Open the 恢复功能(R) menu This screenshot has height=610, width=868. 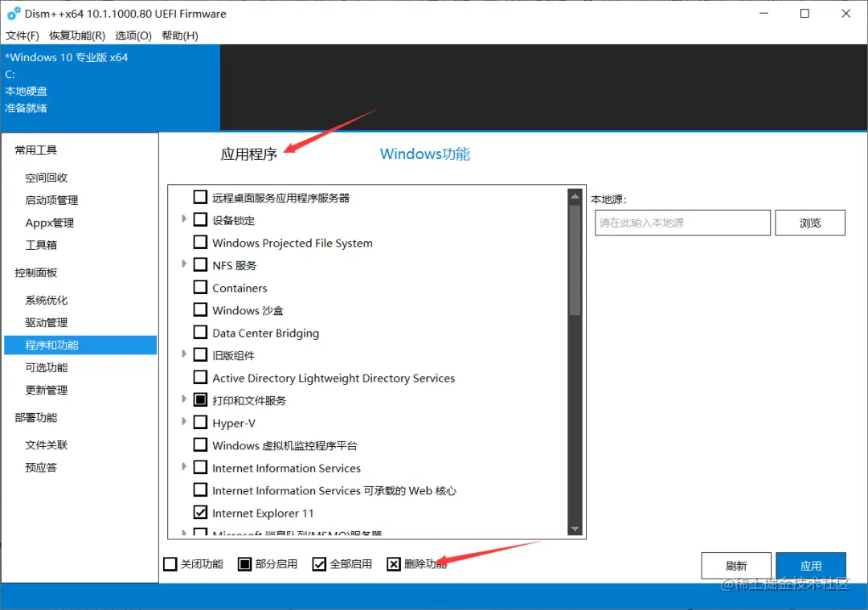(77, 36)
